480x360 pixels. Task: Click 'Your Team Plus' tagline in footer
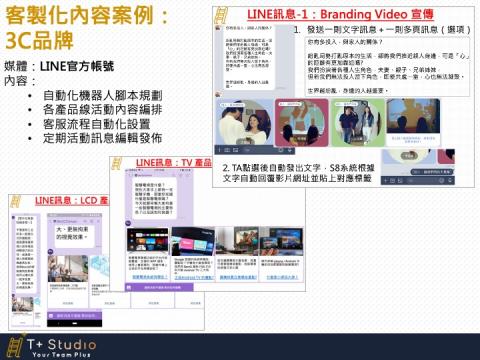point(61,355)
